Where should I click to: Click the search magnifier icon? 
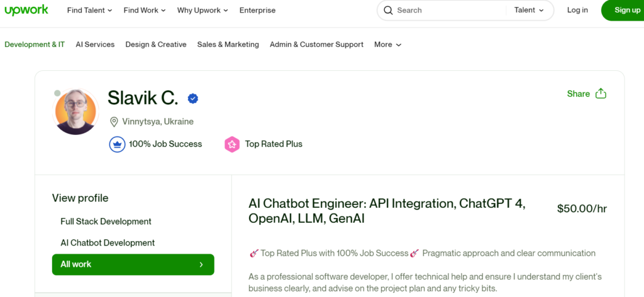pyautogui.click(x=388, y=11)
